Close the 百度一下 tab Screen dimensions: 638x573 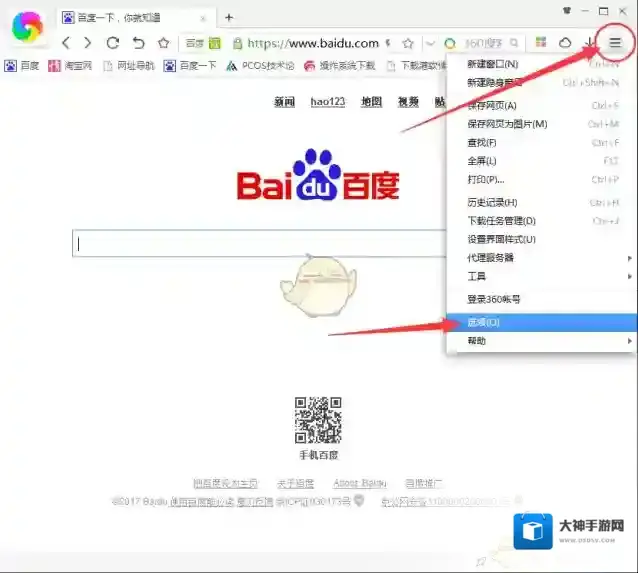tap(203, 18)
